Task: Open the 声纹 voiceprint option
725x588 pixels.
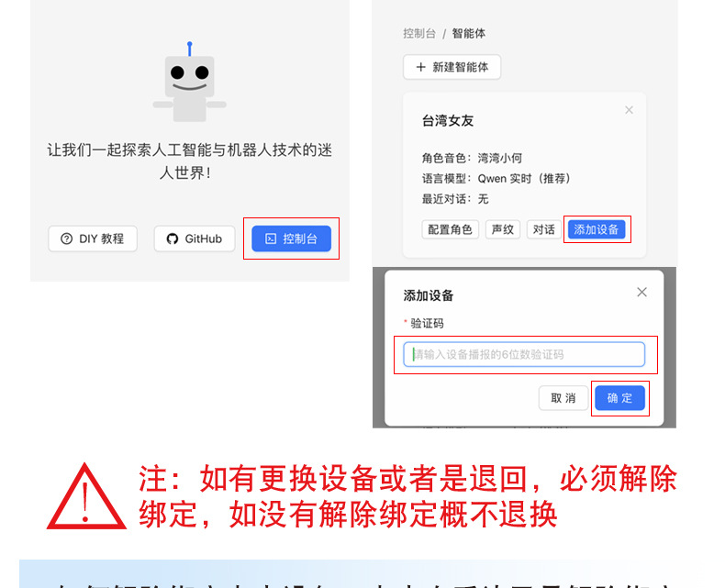Action: click(503, 229)
